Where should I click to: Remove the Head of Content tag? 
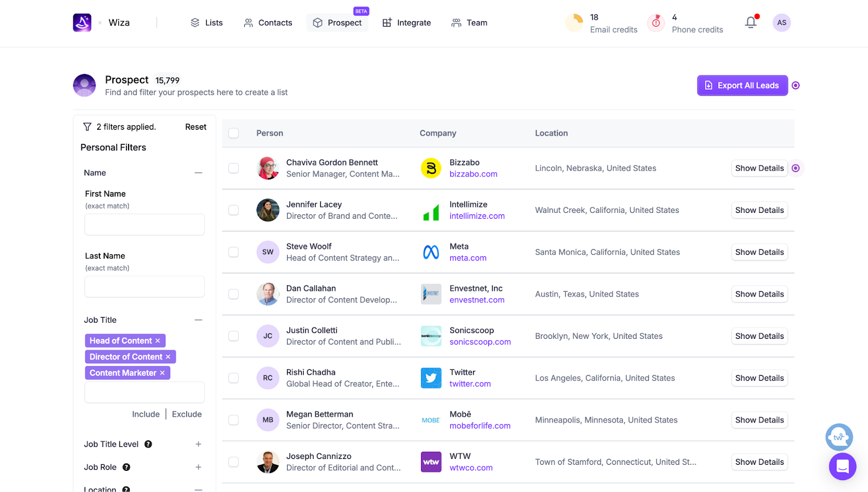point(158,341)
